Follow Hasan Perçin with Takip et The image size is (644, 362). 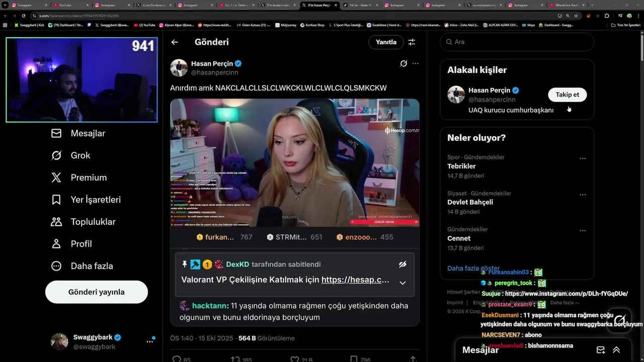(x=567, y=95)
